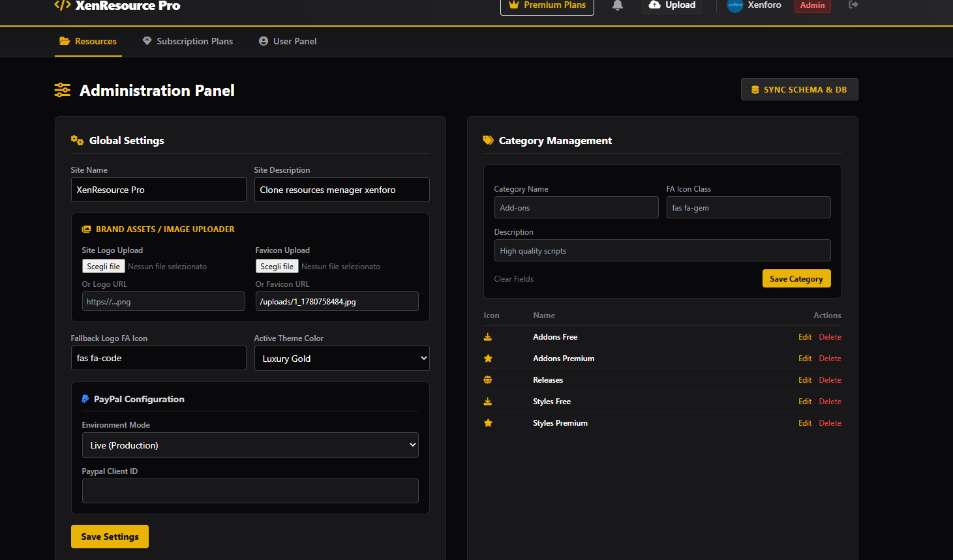The image size is (953, 560).
Task: Edit the Styles Free category
Action: (x=805, y=402)
